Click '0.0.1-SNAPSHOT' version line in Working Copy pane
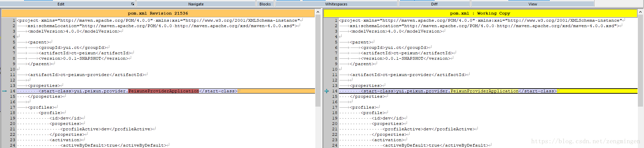Viewport: 644px width, 148px height. pyautogui.click(x=406, y=58)
